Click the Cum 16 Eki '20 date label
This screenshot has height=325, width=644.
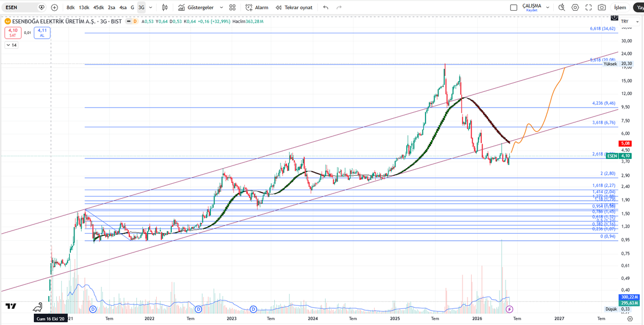[50, 319]
